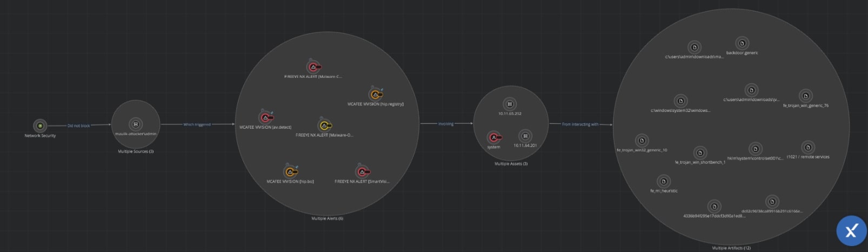Click the system user asset node
Image resolution: width=868 pixels, height=252 pixels.
(493, 138)
